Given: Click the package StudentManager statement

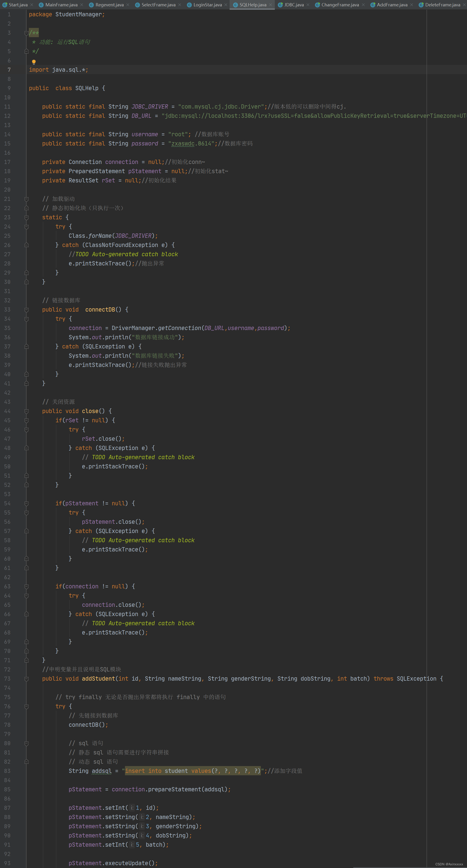Looking at the screenshot, I should [67, 14].
